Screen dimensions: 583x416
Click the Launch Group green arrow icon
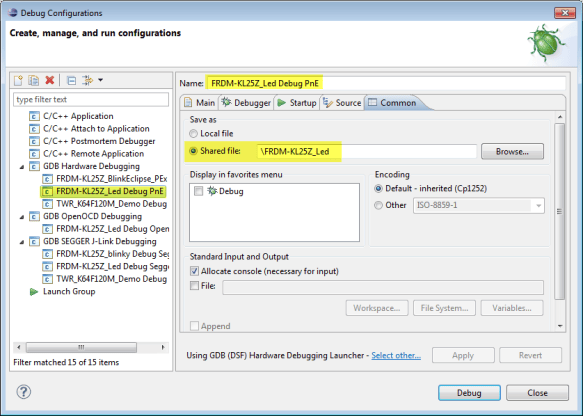pyautogui.click(x=34, y=292)
